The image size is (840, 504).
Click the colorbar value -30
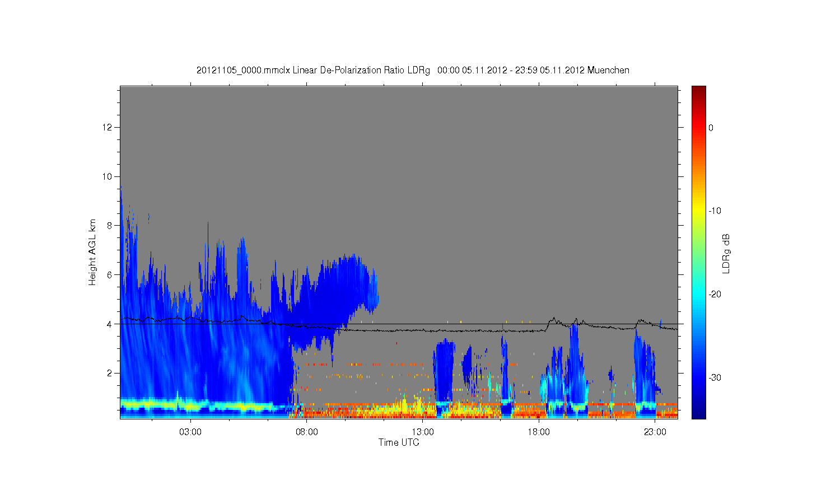[x=715, y=378]
